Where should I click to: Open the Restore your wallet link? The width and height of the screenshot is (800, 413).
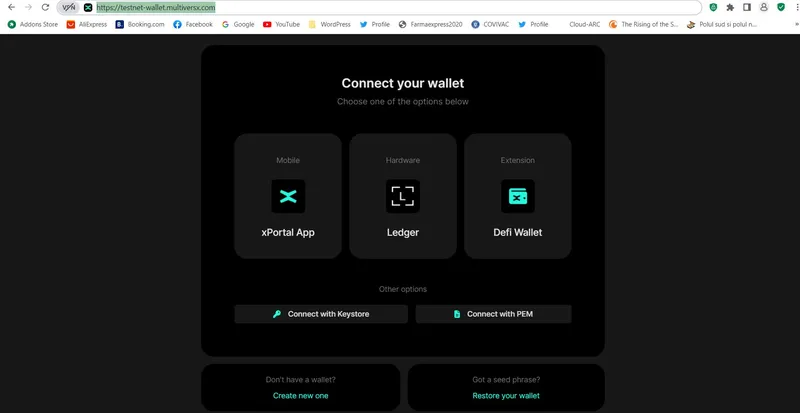pyautogui.click(x=506, y=396)
